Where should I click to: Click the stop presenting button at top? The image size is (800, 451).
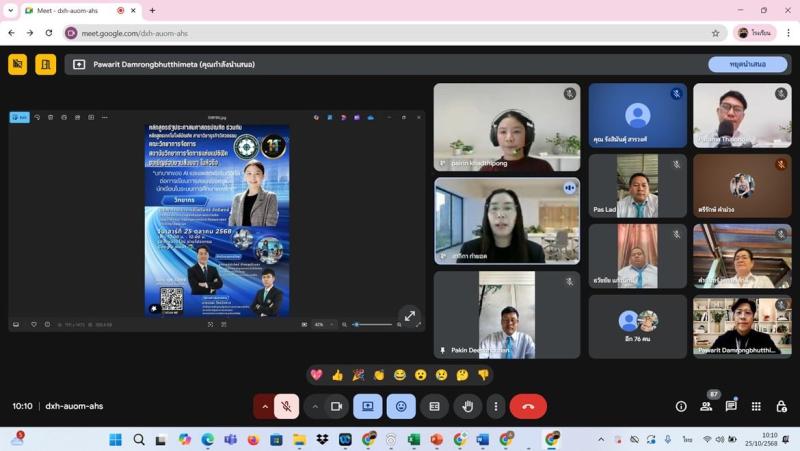coord(747,64)
